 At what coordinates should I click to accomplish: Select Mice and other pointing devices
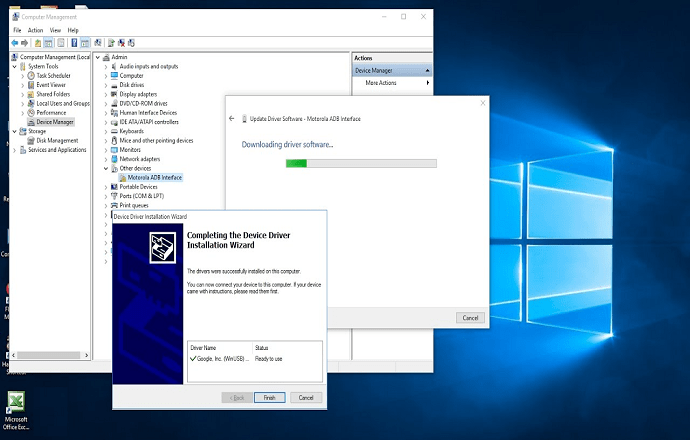coord(156,140)
